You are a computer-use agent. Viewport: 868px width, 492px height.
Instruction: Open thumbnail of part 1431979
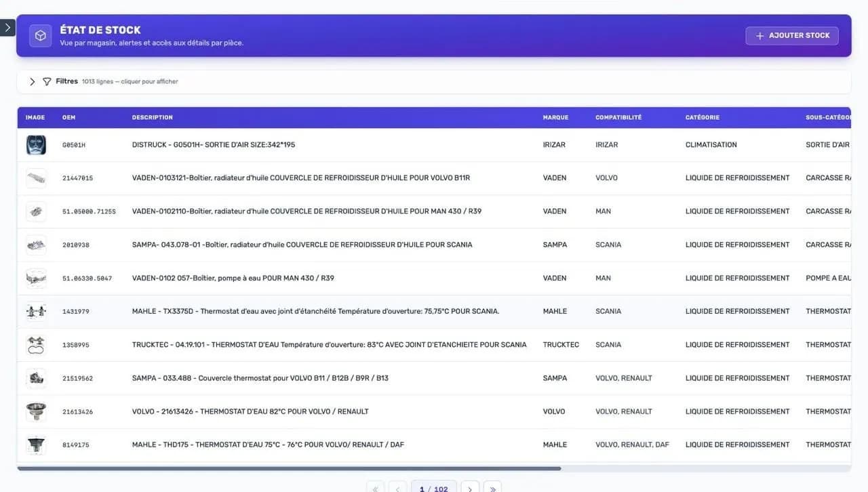(x=36, y=312)
